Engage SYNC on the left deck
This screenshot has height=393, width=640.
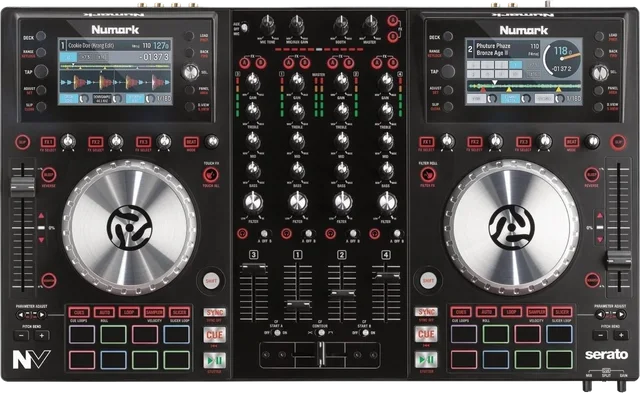[x=214, y=313]
